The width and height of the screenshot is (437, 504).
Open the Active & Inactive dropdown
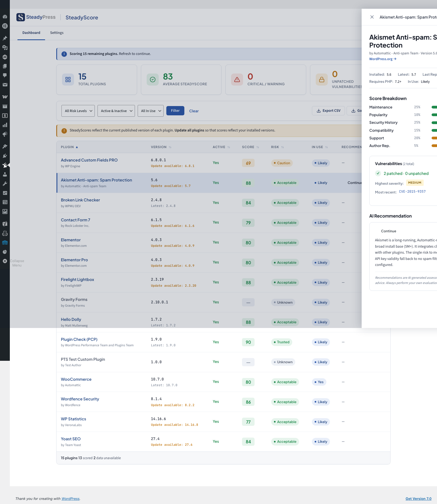tap(116, 111)
